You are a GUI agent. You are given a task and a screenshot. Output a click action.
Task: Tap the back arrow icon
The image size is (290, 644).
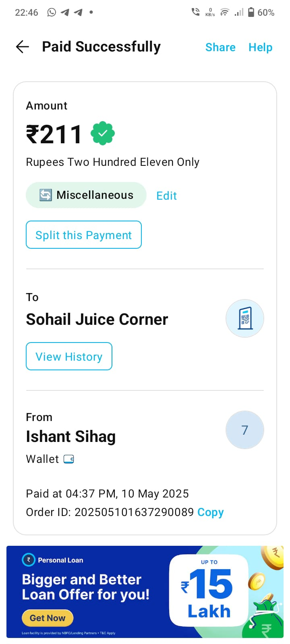click(x=23, y=47)
